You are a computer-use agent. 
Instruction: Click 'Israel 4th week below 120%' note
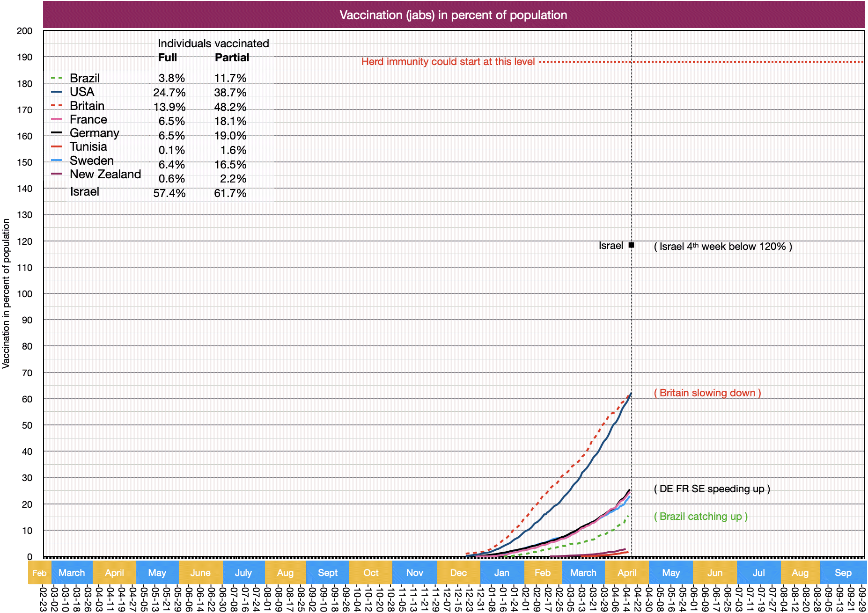[722, 247]
